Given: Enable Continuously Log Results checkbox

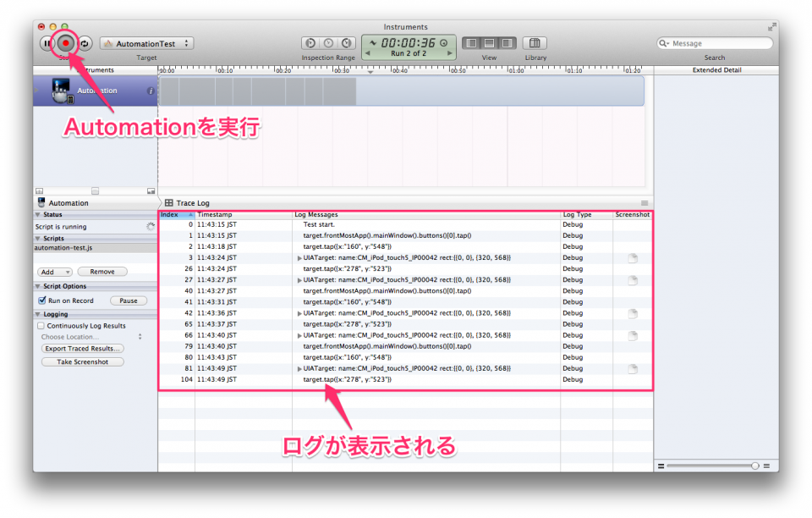Looking at the screenshot, I should point(41,326).
